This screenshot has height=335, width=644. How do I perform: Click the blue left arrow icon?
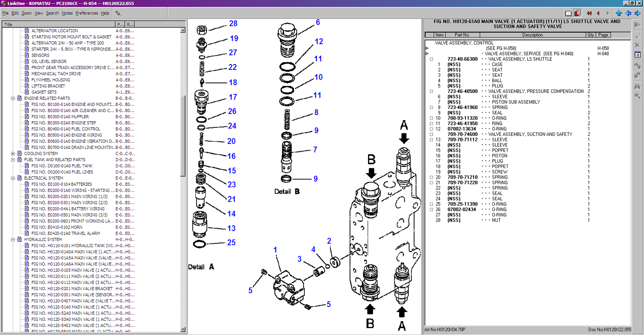tap(628, 13)
